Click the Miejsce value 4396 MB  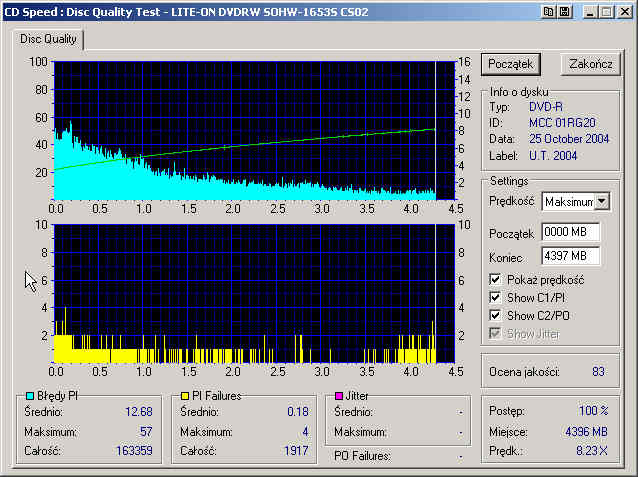(x=586, y=431)
